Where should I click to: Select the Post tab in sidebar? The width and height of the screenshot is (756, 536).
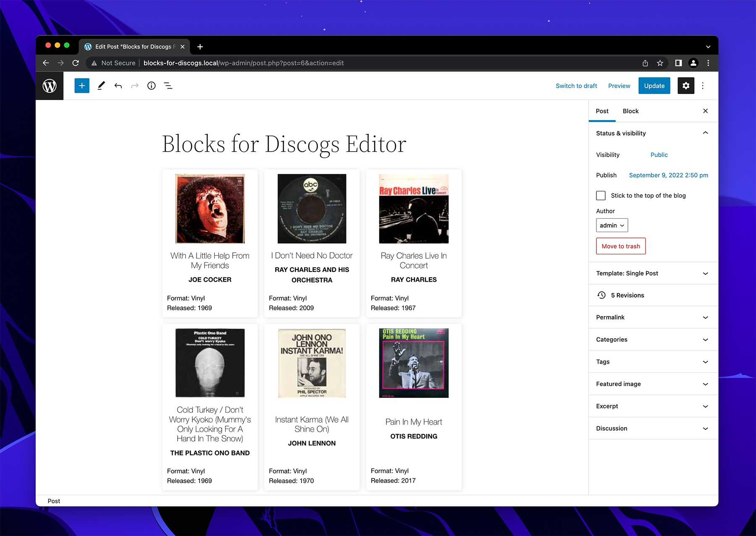pos(602,111)
